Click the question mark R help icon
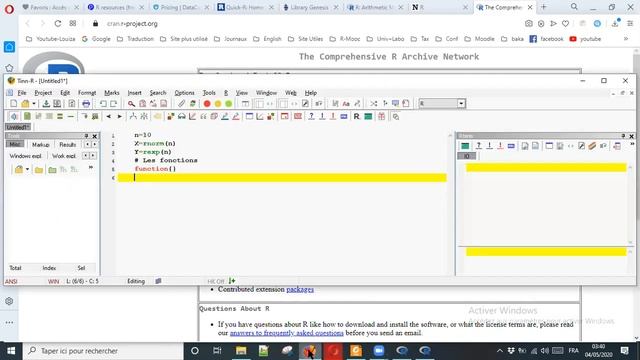Screen dimensions: 640x360 [311, 117]
